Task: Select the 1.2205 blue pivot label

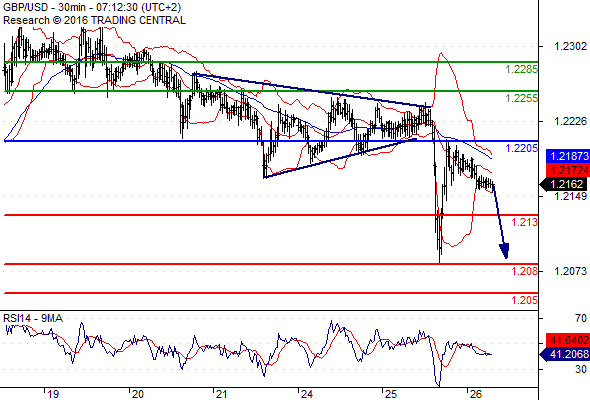Action: pos(521,148)
